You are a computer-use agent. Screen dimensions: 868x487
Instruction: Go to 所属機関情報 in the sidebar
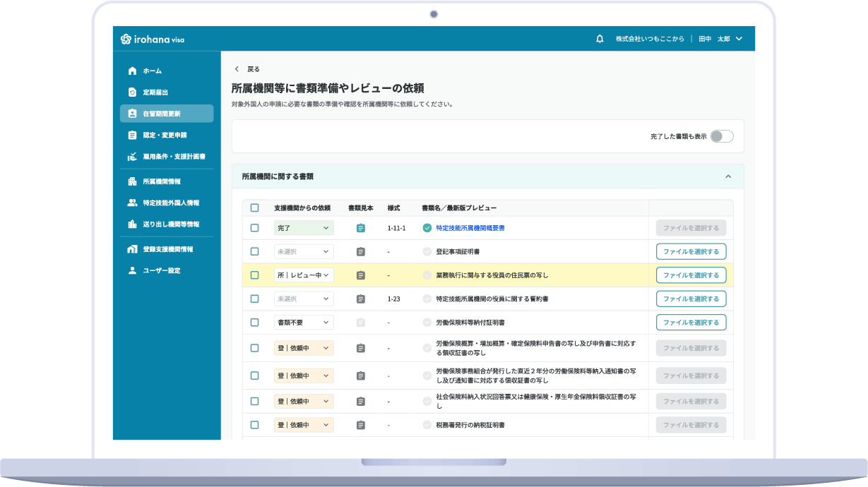pyautogui.click(x=161, y=181)
